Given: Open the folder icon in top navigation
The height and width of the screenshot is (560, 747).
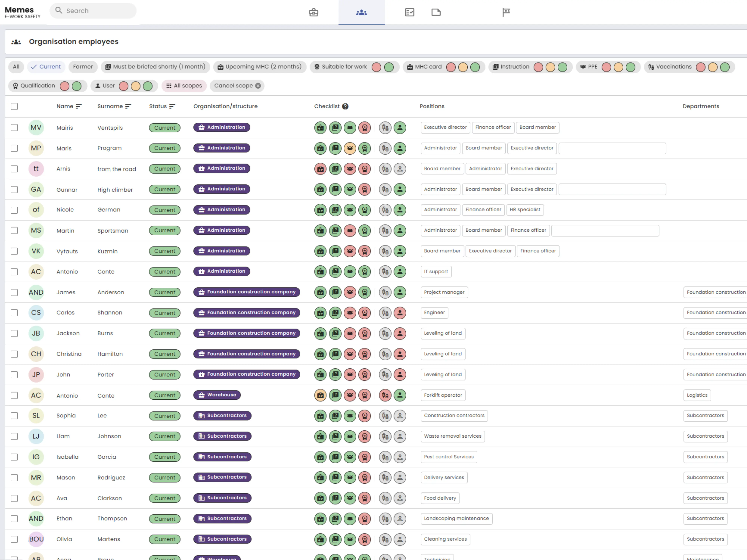Looking at the screenshot, I should tap(436, 13).
